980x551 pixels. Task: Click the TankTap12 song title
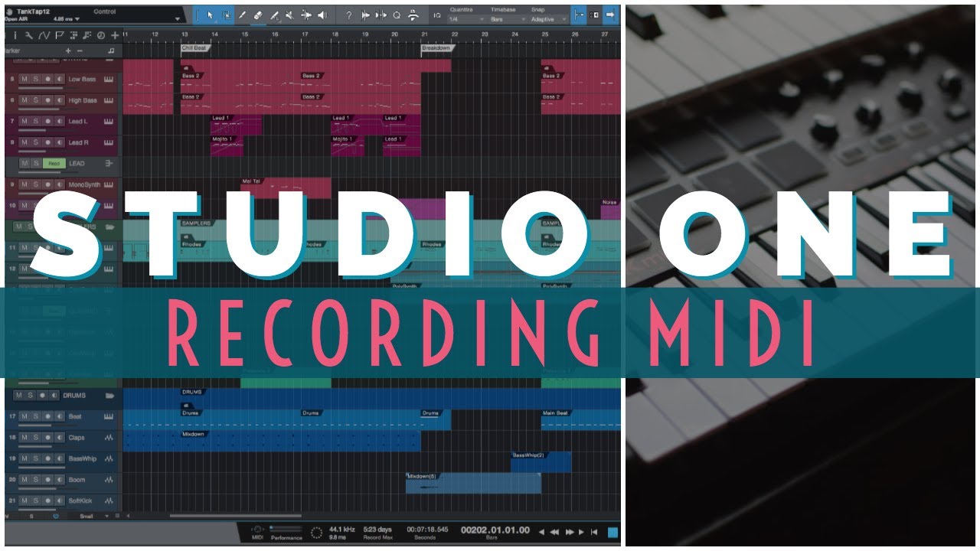(34, 11)
